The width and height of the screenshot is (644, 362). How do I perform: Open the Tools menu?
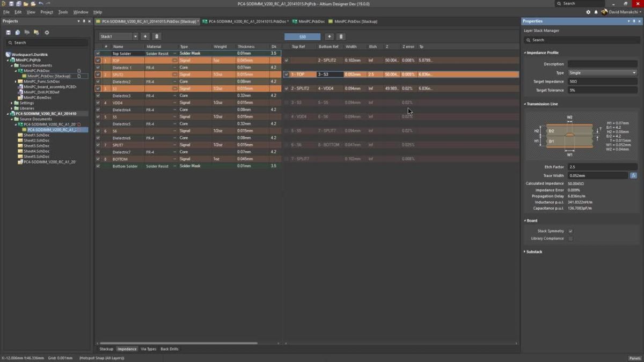point(62,12)
